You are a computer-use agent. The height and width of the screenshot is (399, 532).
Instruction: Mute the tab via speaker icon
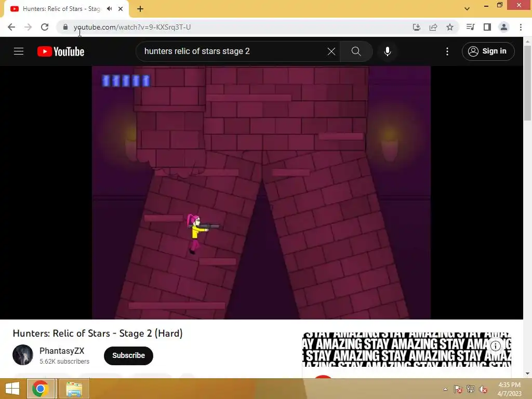point(109,9)
